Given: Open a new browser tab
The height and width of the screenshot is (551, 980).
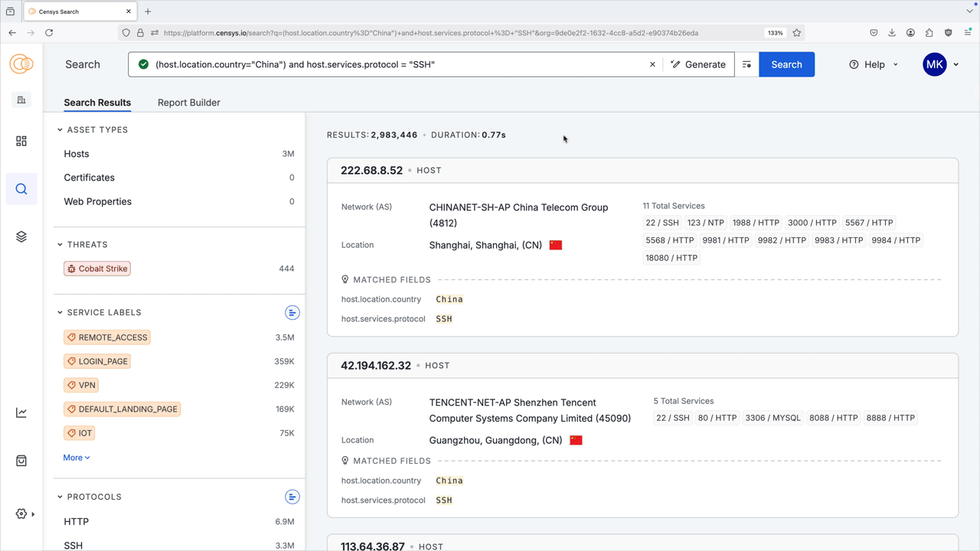Looking at the screenshot, I should pyautogui.click(x=148, y=11).
